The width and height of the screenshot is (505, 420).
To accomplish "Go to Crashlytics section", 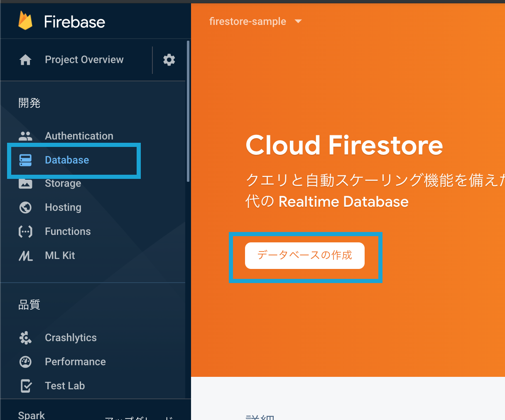I will pos(71,338).
